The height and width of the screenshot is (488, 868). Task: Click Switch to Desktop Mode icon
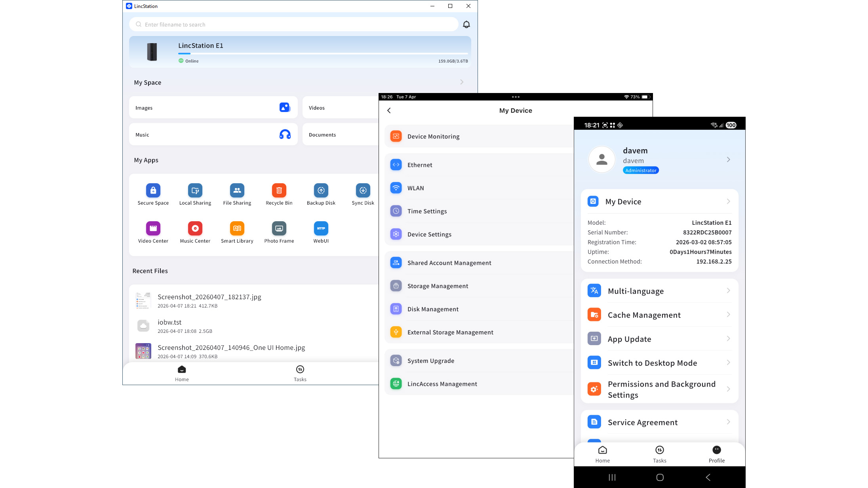tap(594, 363)
